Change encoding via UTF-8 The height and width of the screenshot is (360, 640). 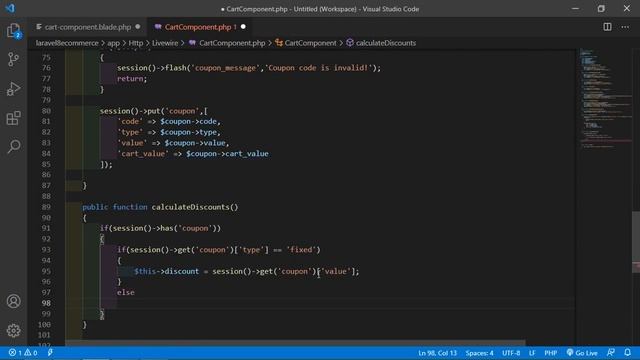coord(511,353)
